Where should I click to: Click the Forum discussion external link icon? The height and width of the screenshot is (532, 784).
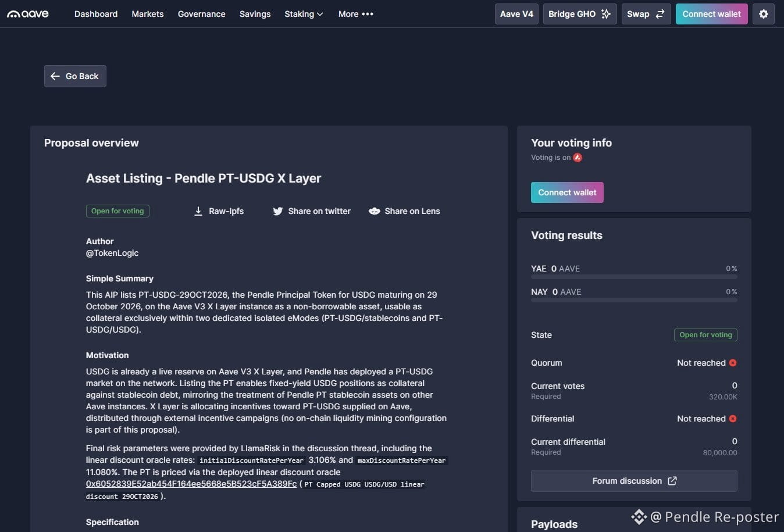(x=672, y=481)
